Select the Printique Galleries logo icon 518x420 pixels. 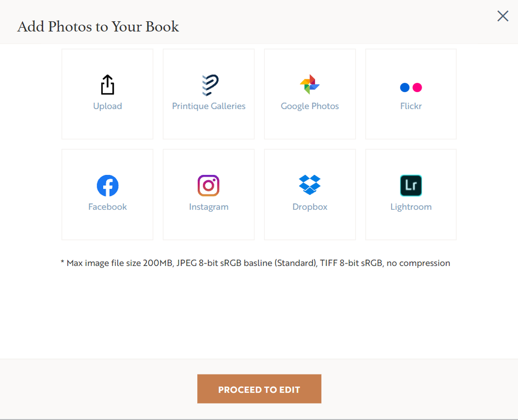point(209,85)
